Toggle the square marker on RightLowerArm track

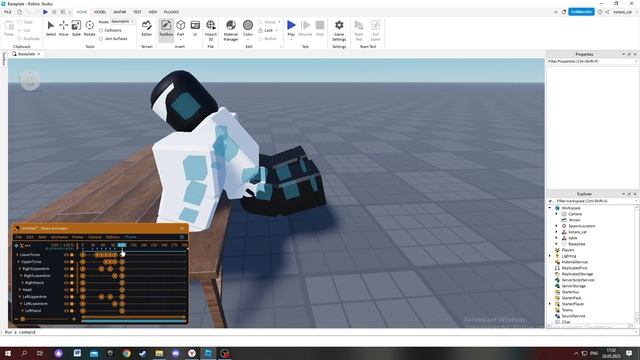pos(72,276)
